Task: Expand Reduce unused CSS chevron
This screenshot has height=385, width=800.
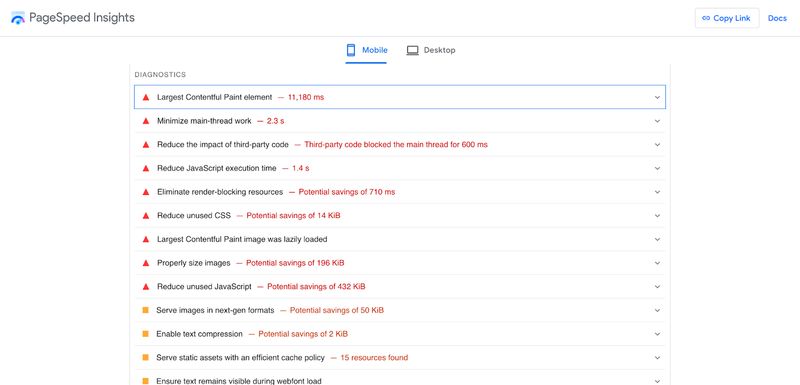Action: 657,216
